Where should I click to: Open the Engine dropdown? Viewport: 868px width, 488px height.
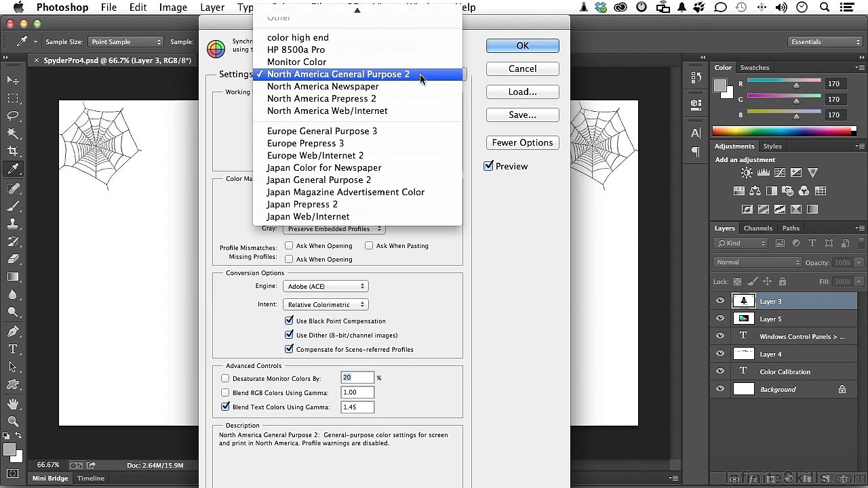click(325, 286)
